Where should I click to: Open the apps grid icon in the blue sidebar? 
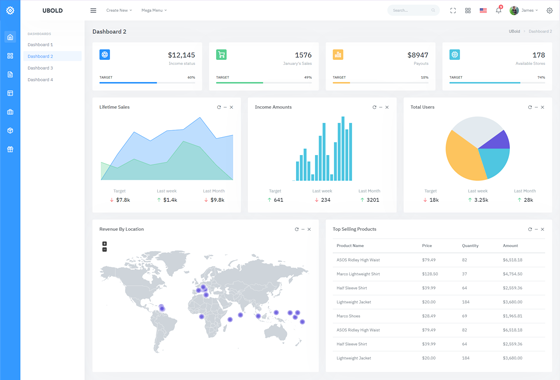(10, 56)
